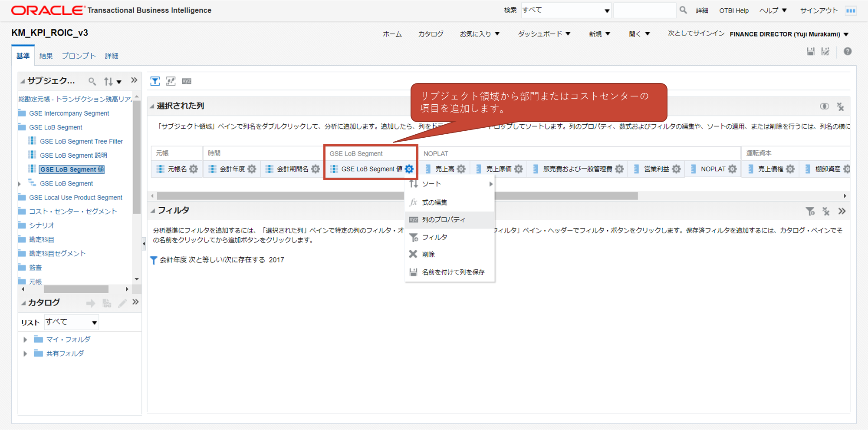Expand the マイ・フォルダ tree node

pos(25,340)
